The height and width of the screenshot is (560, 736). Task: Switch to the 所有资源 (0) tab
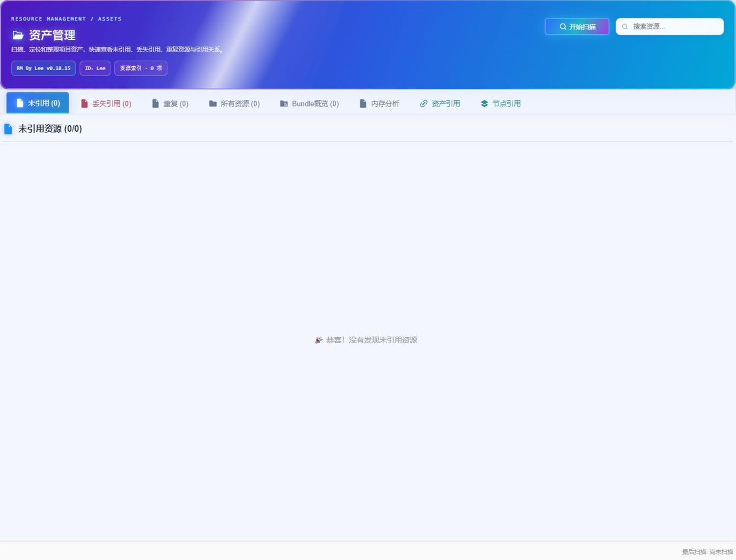point(235,104)
